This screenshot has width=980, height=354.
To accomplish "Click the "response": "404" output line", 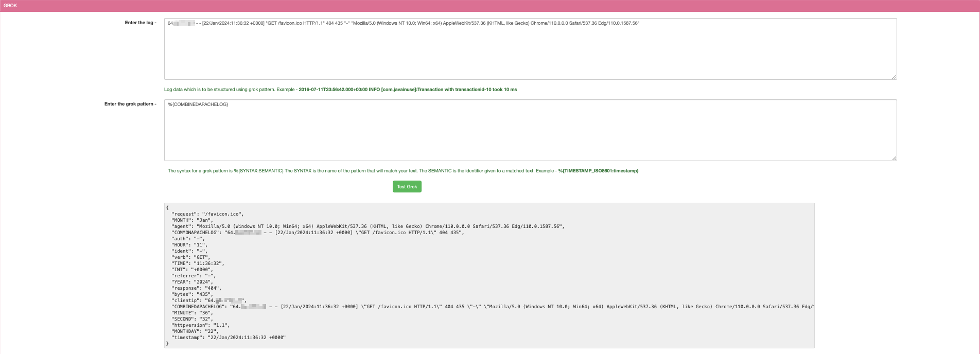I will coord(197,288).
